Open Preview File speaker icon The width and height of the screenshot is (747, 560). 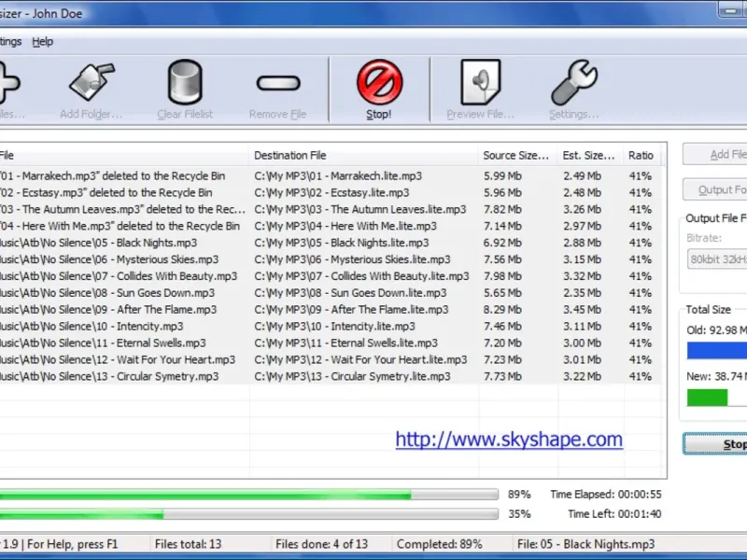coord(480,82)
